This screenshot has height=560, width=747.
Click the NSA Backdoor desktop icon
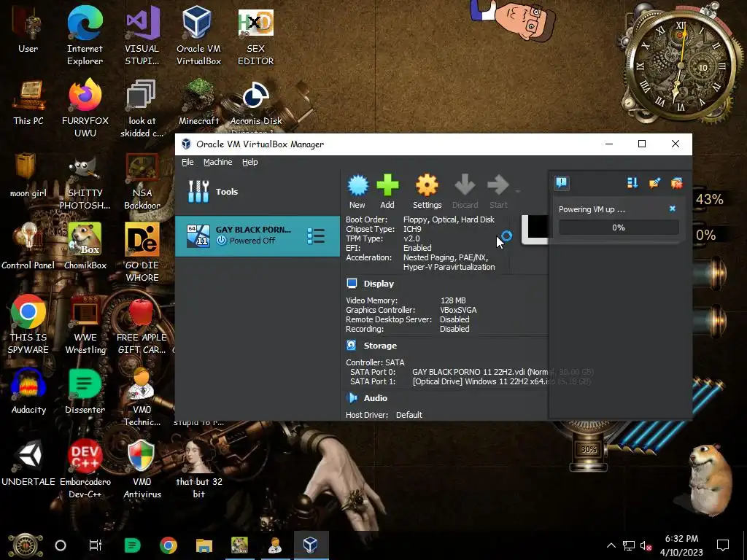point(142,181)
